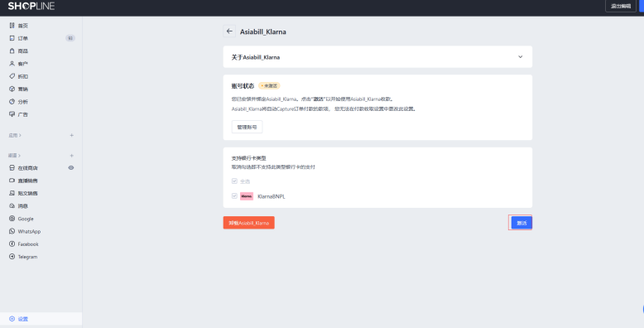Viewport: 644px width, 328px height.
Task: Expand 关于Asiabill_Klarna section chevron
Action: 521,57
